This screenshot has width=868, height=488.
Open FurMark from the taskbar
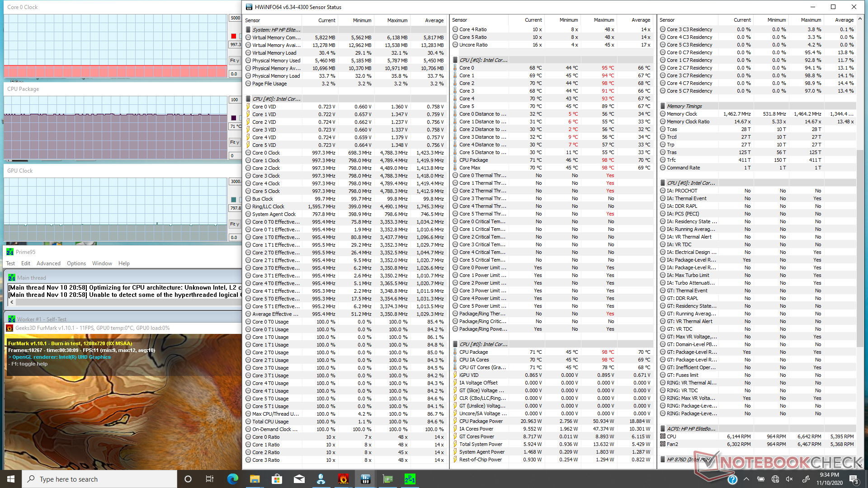343,479
